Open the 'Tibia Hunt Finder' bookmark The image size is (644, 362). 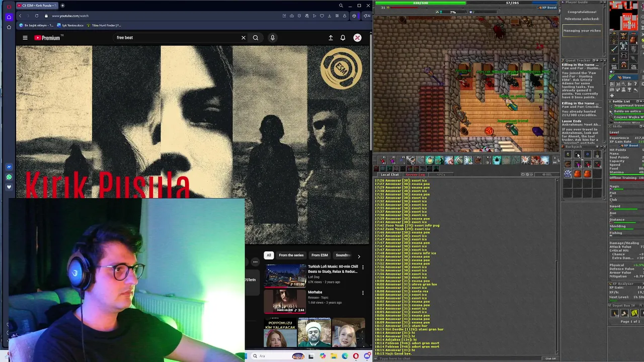104,25
